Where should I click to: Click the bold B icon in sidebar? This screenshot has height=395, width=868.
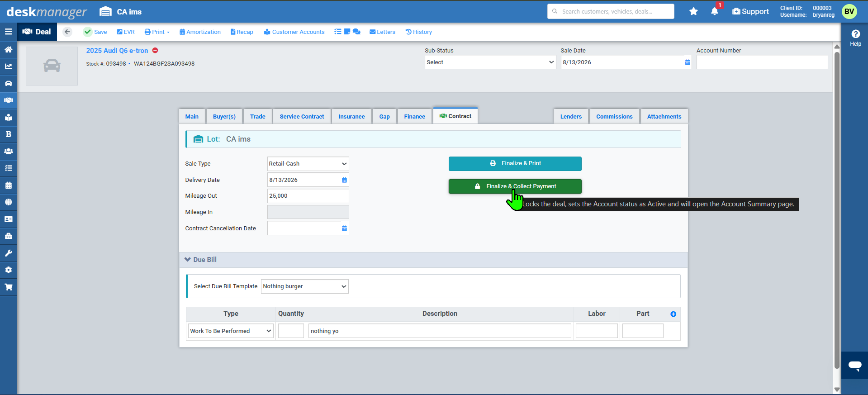(8, 134)
